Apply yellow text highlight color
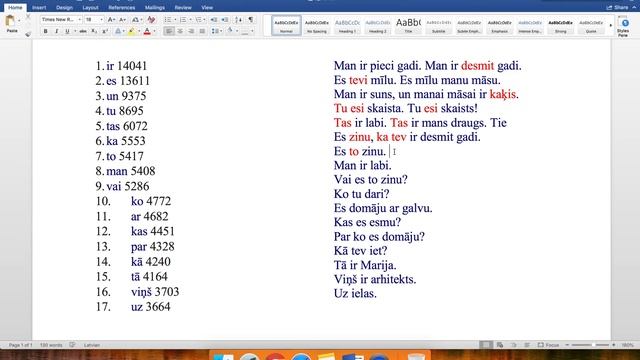The width and height of the screenshot is (640, 360). click(131, 31)
